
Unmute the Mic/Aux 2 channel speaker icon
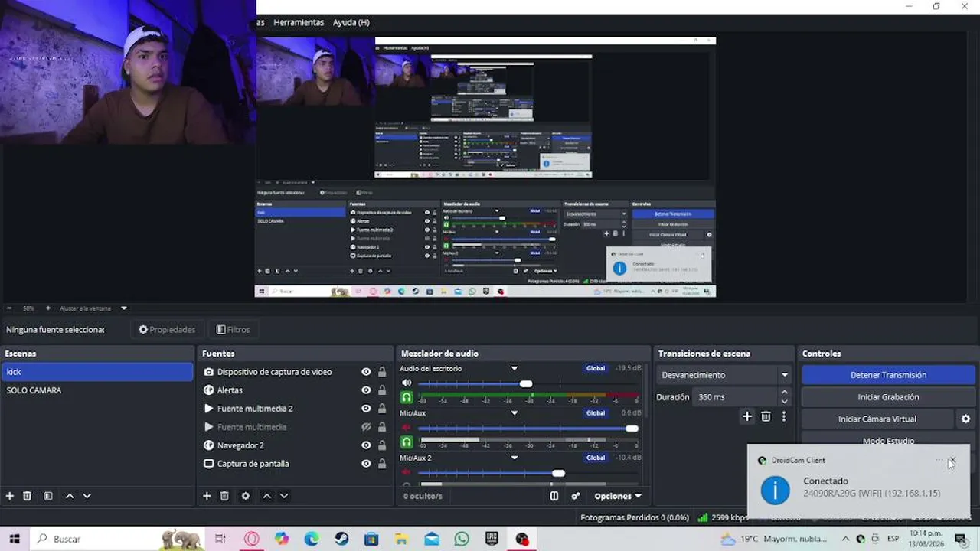tap(407, 472)
